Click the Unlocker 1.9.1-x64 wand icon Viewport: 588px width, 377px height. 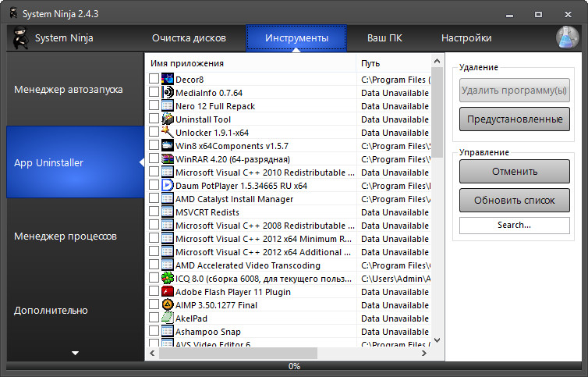(167, 132)
